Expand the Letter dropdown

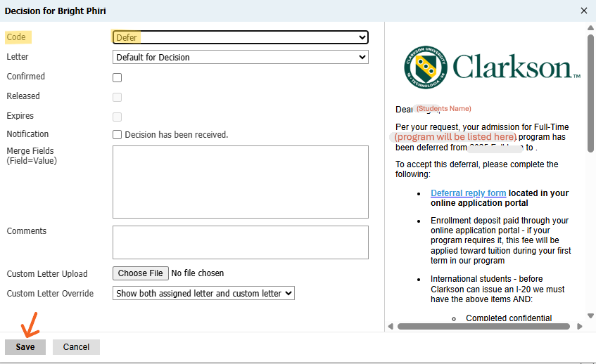[240, 57]
